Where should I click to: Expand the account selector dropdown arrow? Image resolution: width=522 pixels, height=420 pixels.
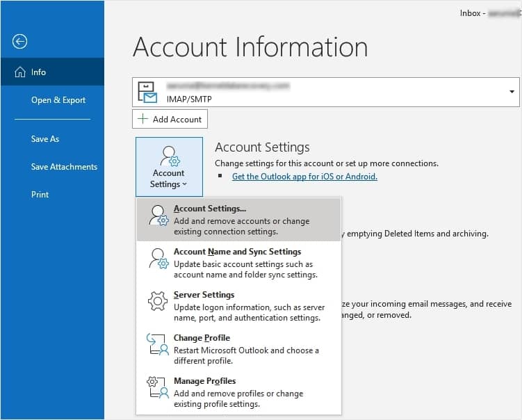512,92
